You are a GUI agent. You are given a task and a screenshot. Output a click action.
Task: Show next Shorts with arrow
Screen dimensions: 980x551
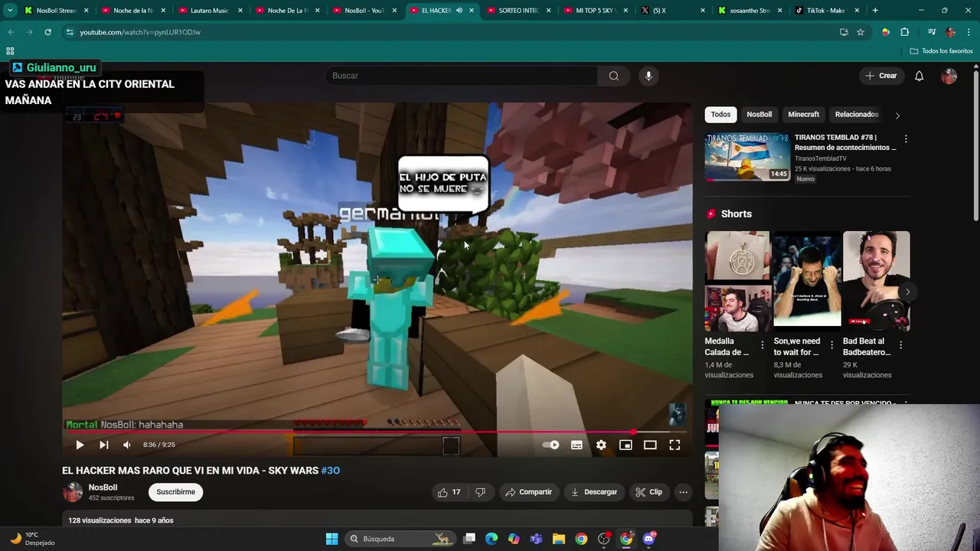[x=907, y=292]
